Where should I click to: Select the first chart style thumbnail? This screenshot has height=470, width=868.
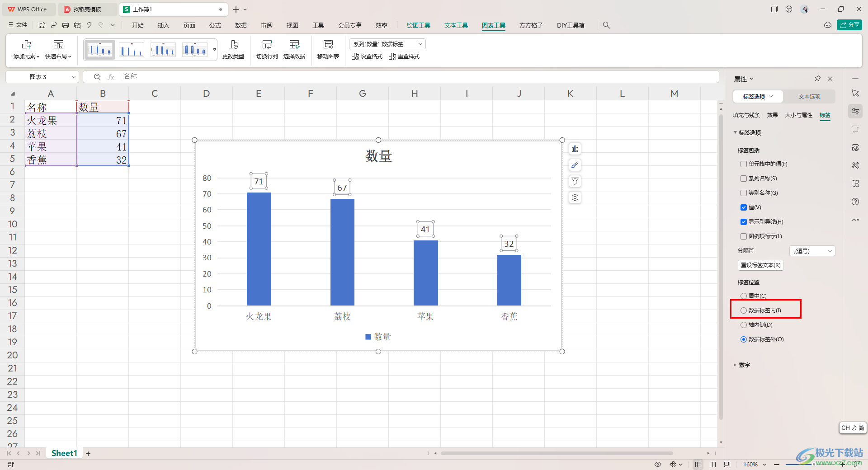(x=99, y=50)
